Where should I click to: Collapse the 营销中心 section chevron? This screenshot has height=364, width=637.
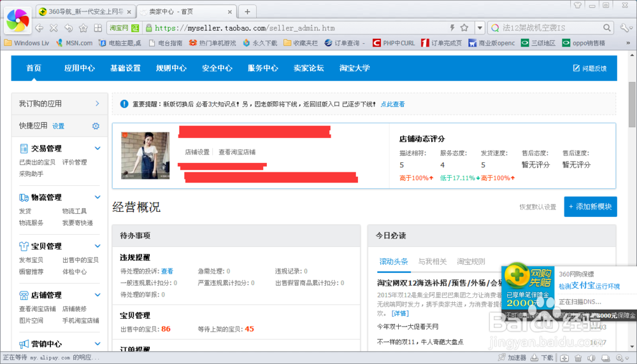pyautogui.click(x=97, y=344)
